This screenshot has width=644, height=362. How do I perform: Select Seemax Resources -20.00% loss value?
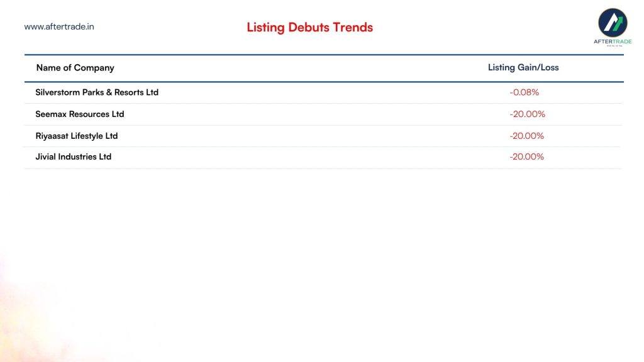coord(528,114)
